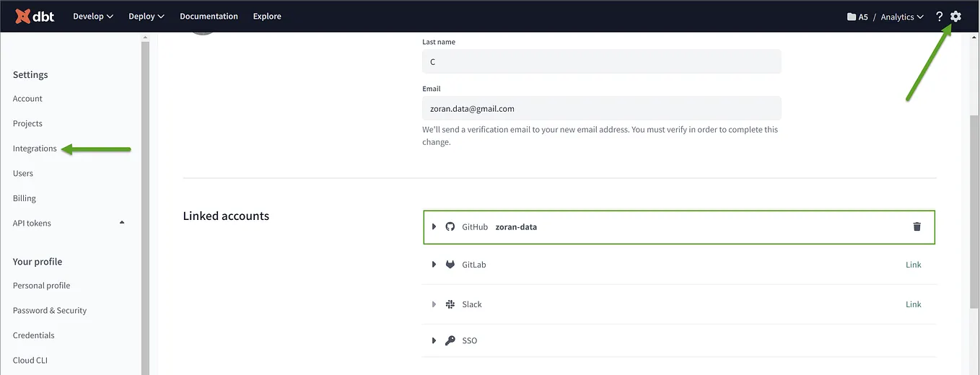Click the GitHub octocat icon
This screenshot has height=375, width=980.
point(450,226)
